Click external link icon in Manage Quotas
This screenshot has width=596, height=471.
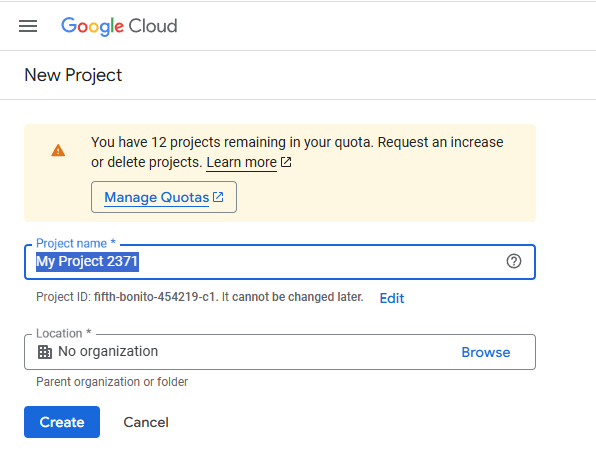(218, 197)
